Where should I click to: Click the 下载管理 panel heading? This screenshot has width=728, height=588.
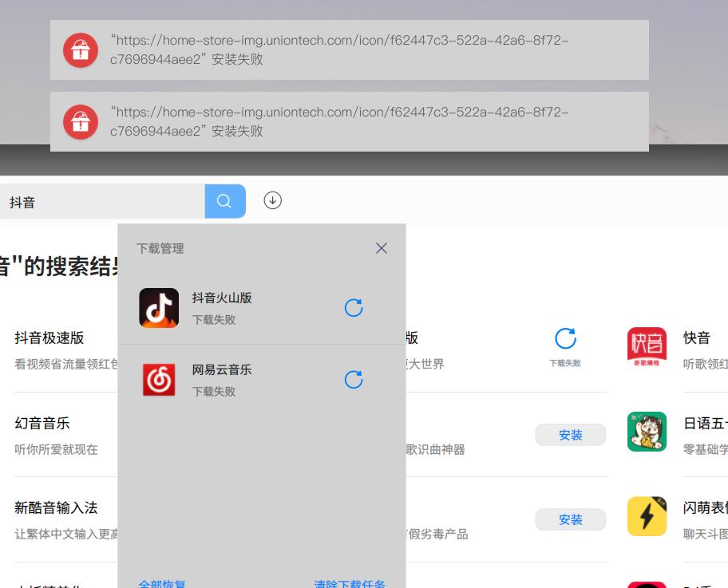[x=160, y=248]
